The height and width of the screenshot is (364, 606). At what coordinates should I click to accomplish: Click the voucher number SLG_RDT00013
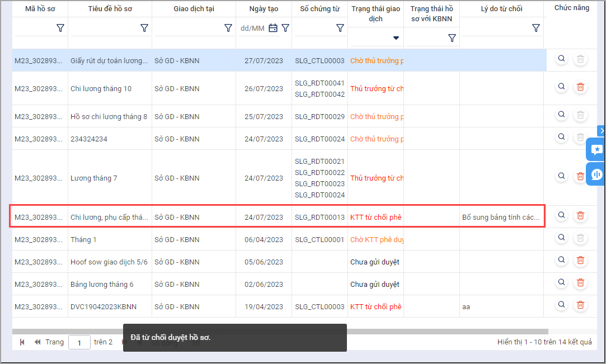click(320, 218)
